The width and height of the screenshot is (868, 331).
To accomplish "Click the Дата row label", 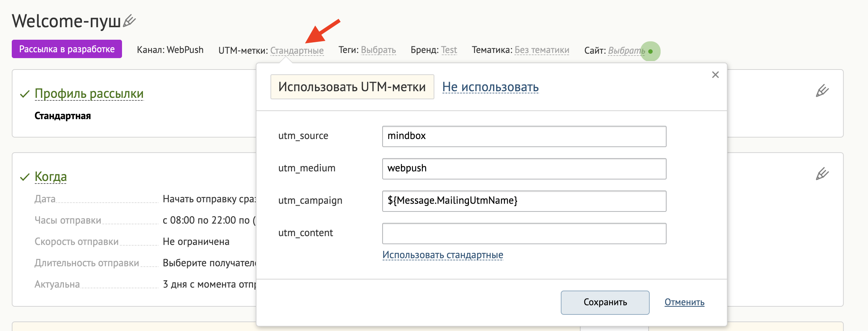I will [x=45, y=199].
